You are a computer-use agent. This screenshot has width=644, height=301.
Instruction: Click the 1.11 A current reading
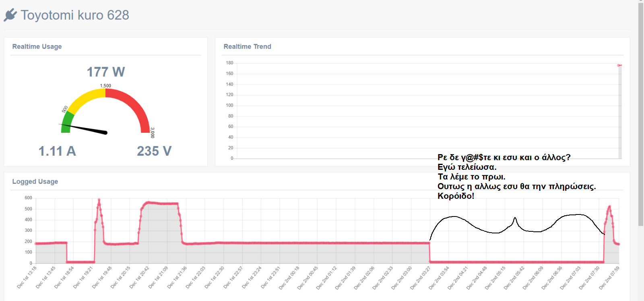coord(57,151)
